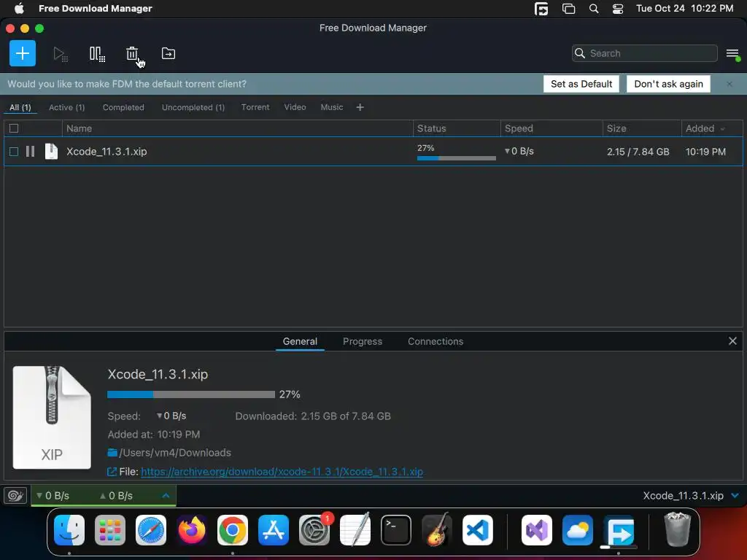Click the 2.15 / 7.84 GB size cell
The height and width of the screenshot is (560, 747).
coord(638,152)
